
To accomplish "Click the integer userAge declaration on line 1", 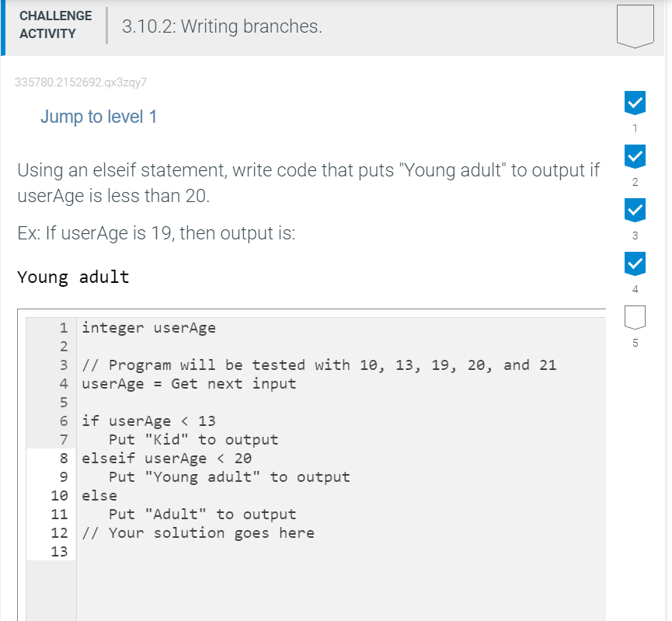I will [x=148, y=327].
